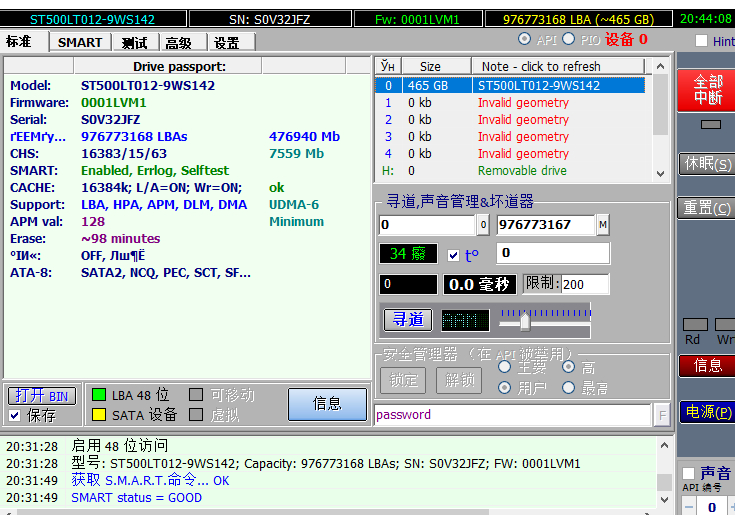Screen dimensions: 735x515
Task: Open the 测试 tab
Action: coord(135,42)
